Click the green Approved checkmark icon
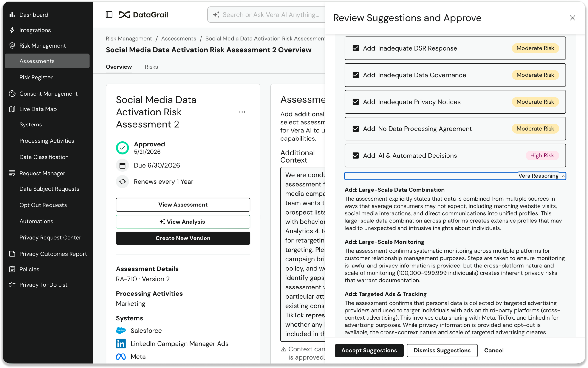The height and width of the screenshot is (368, 588). coord(122,147)
